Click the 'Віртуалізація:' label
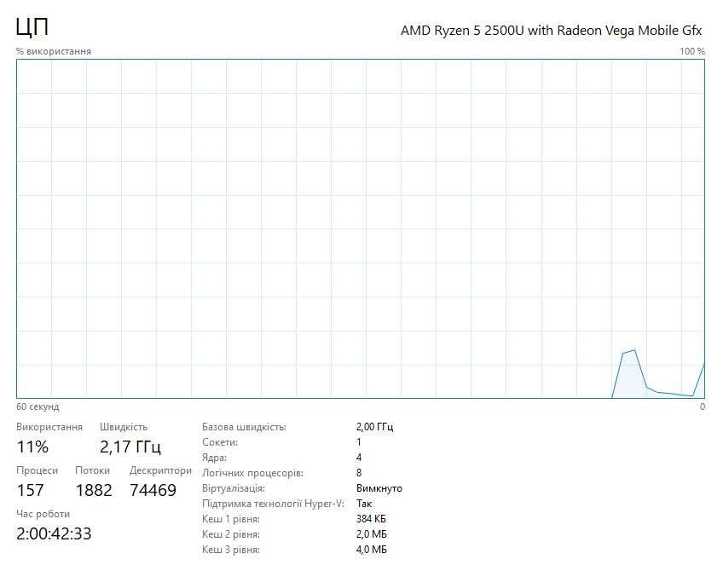Screen dimensions: 723x588 pos(234,488)
